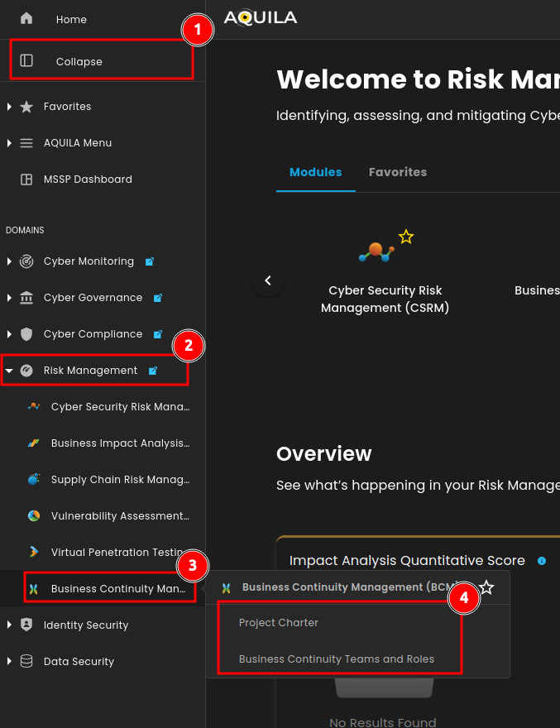Expand the Favorites section
The image size is (560, 728).
pos(9,107)
